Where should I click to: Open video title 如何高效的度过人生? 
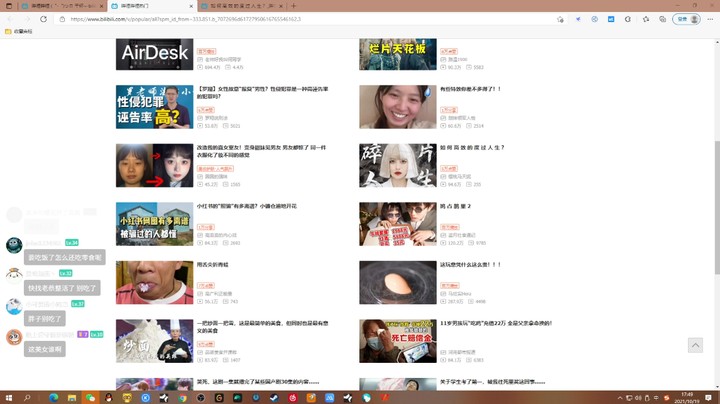tap(472, 147)
